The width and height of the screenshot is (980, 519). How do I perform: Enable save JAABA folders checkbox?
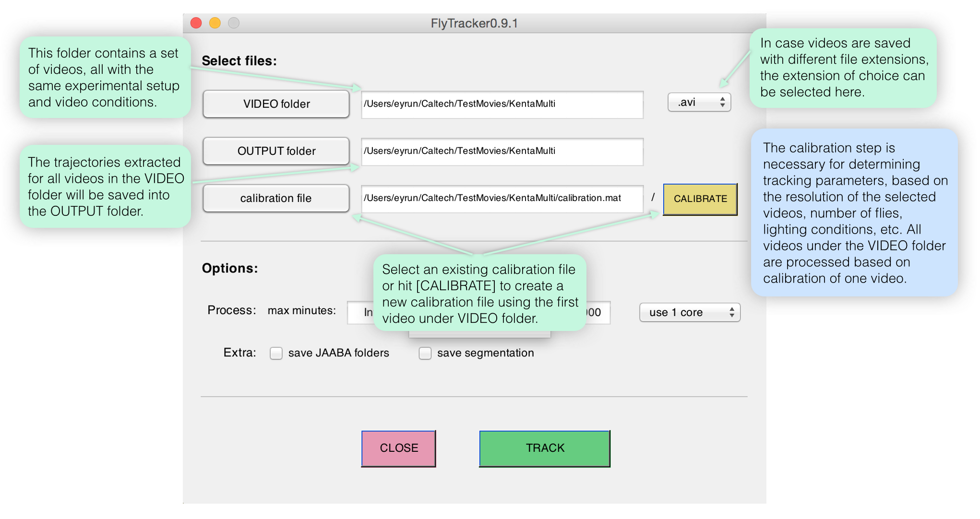coord(276,353)
